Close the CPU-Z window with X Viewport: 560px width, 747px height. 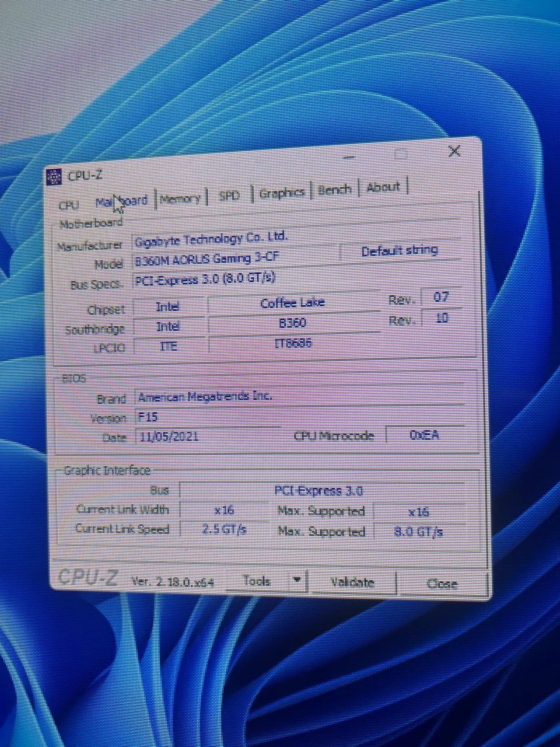454,151
